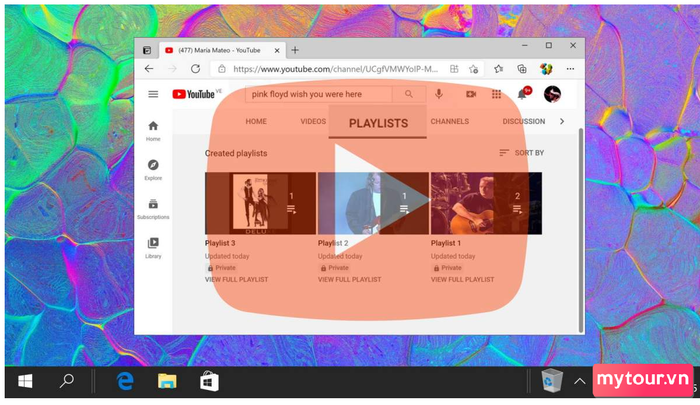Go to Home in YouTube sidebar
700x405 pixels.
click(153, 131)
